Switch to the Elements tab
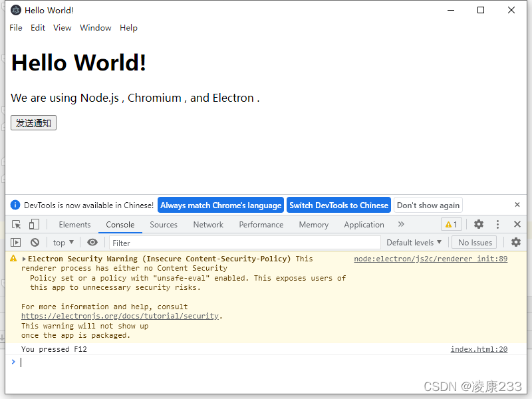This screenshot has height=399, width=532. point(74,225)
